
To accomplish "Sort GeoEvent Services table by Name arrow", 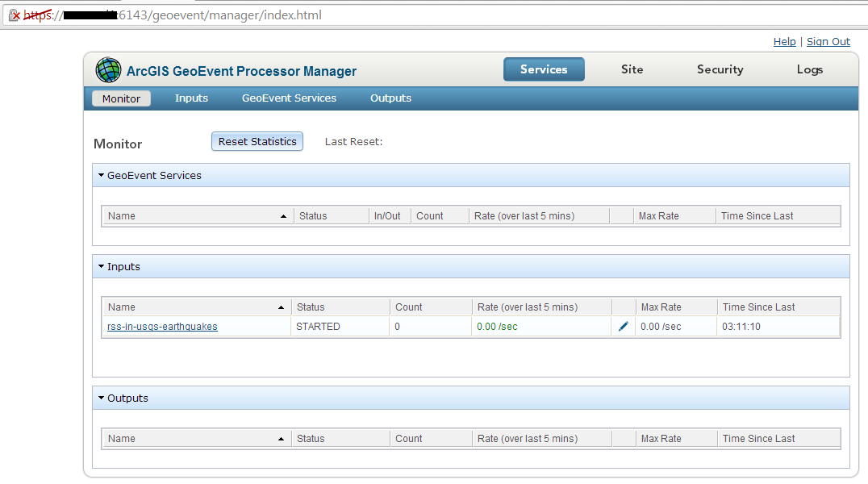I will pyautogui.click(x=283, y=216).
